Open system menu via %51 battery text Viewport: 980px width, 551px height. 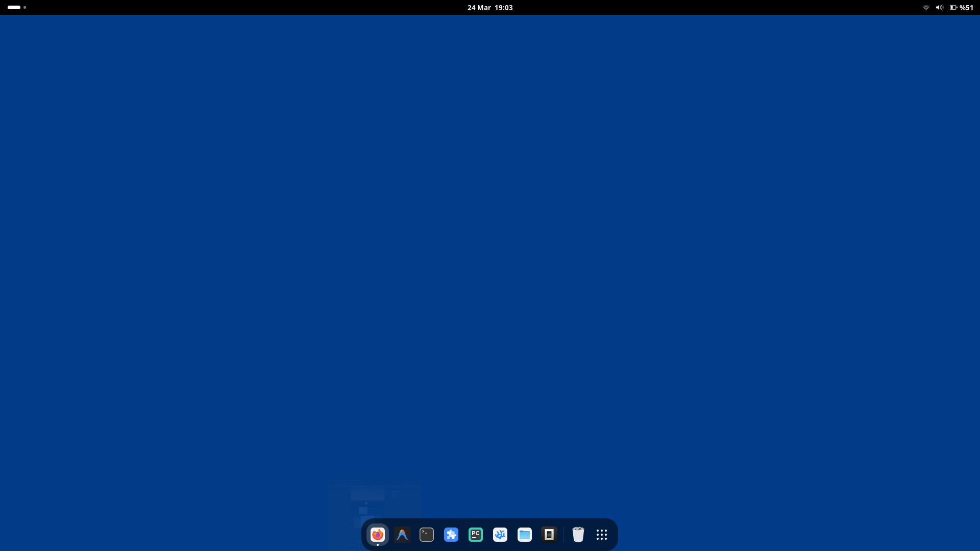966,8
